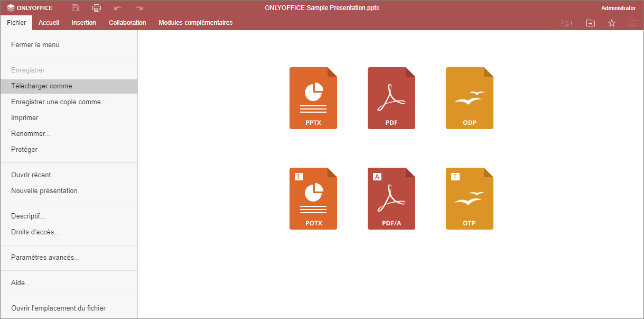This screenshot has height=319, width=644.
Task: Download as ODP format
Action: [470, 98]
